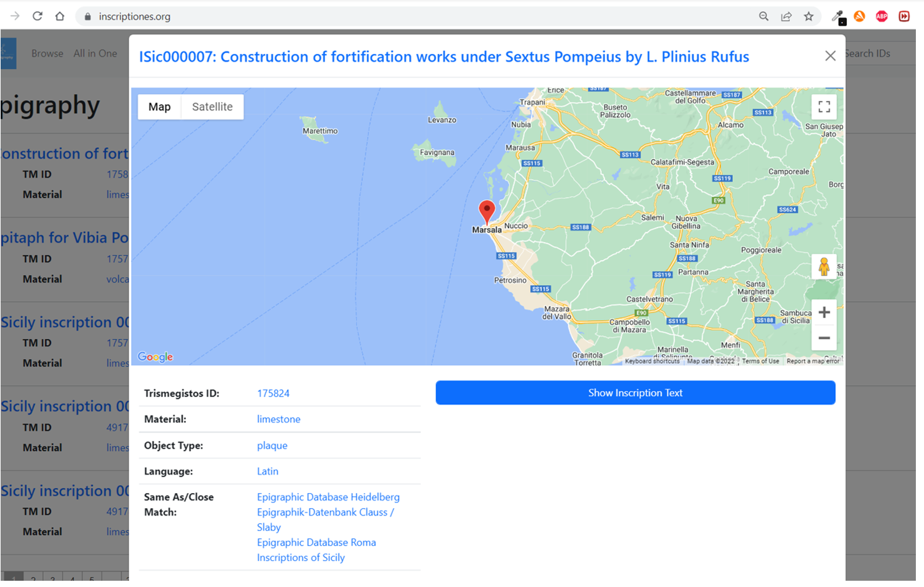924x587 pixels.
Task: Reload the page in the browser
Action: [x=38, y=16]
